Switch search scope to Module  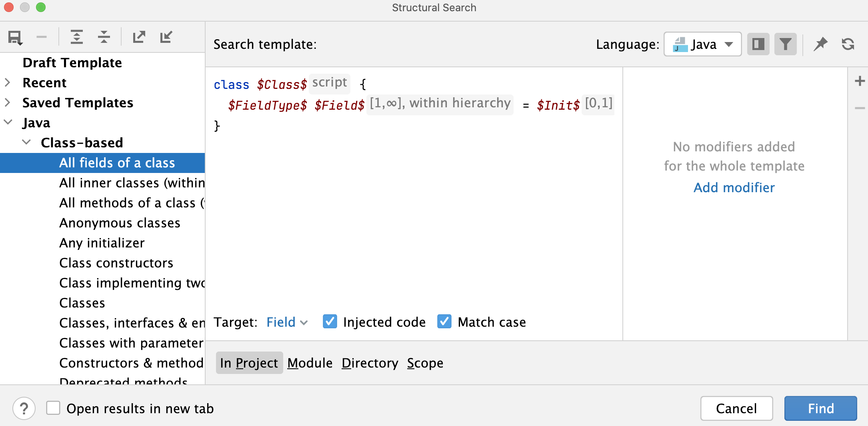(309, 363)
